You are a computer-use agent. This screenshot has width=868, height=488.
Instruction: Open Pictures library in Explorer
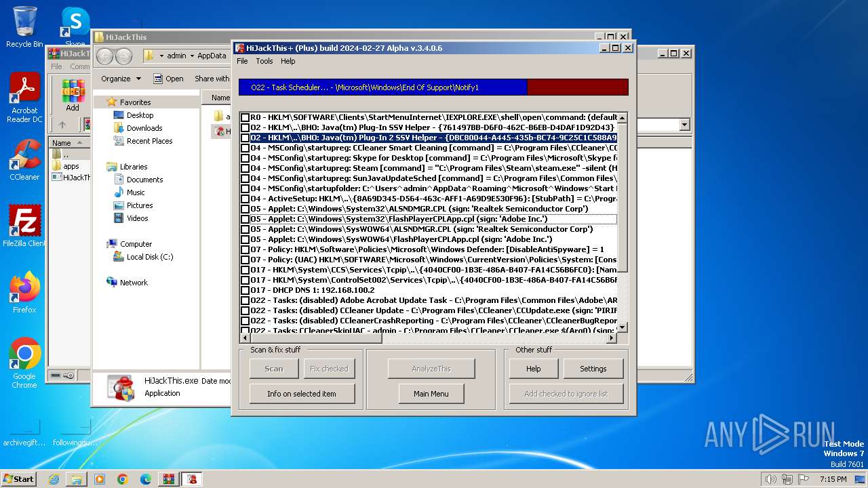(x=140, y=205)
